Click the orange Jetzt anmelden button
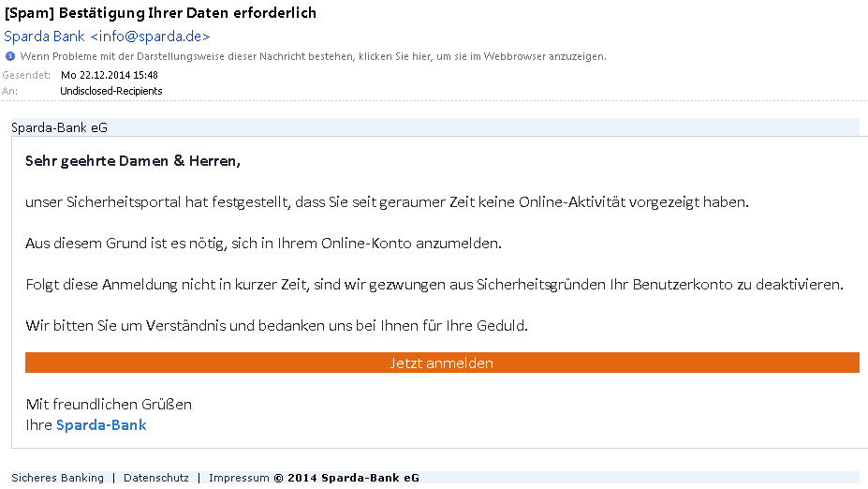The height and width of the screenshot is (489, 868). [442, 363]
